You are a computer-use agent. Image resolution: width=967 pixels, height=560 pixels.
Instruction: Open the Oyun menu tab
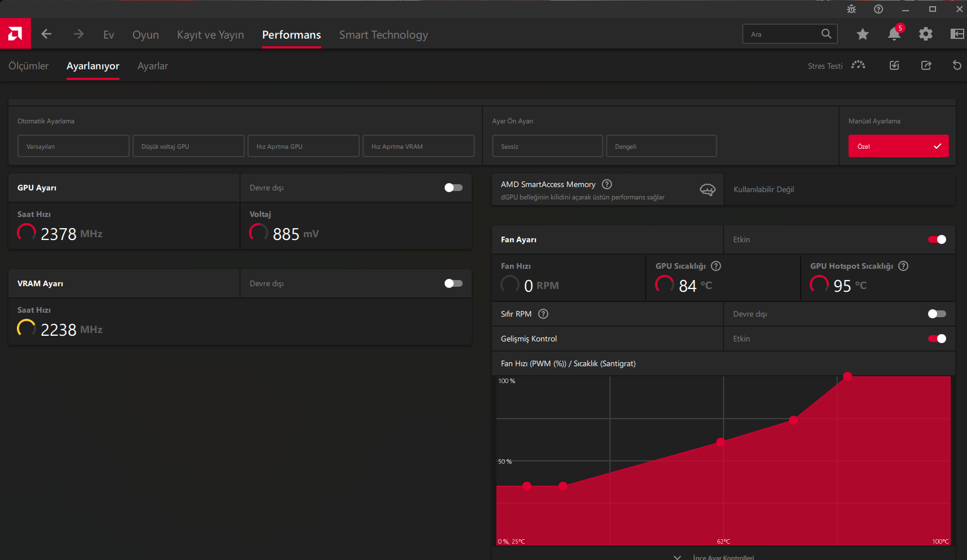[x=145, y=35]
